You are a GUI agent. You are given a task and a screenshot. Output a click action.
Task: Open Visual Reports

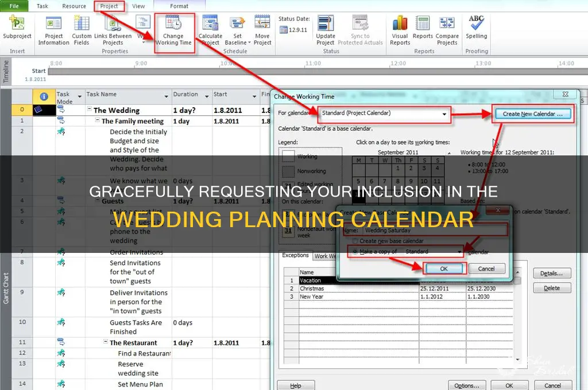400,31
